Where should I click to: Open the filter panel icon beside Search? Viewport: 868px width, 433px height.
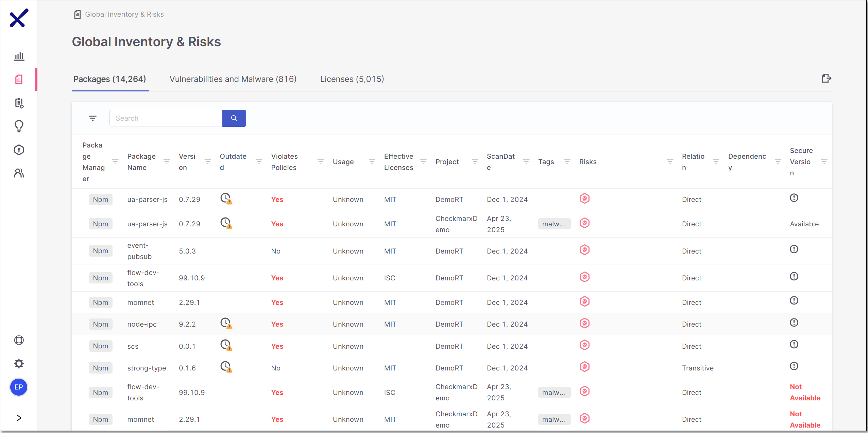coord(92,118)
